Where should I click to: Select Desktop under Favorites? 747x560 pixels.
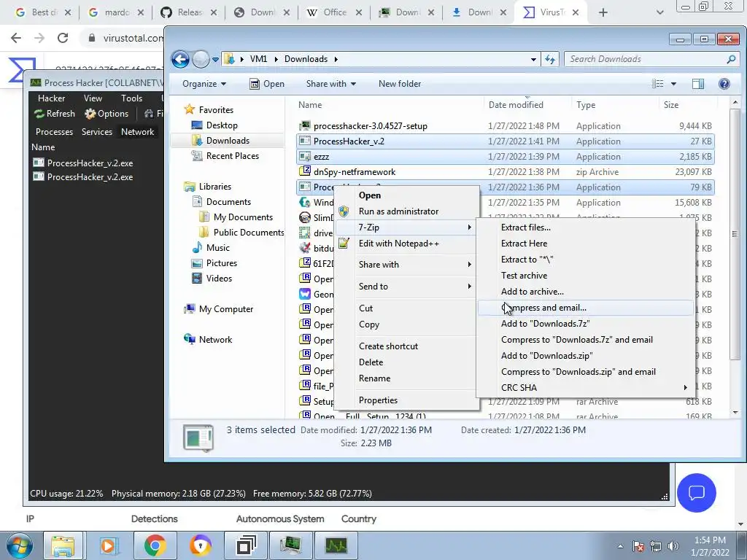[x=222, y=125]
